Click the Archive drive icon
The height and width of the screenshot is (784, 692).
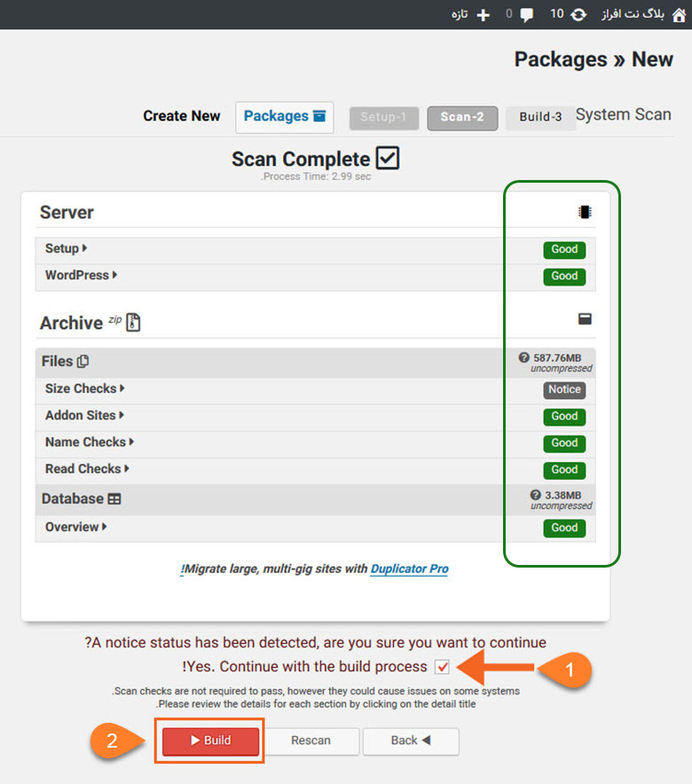[x=585, y=319]
